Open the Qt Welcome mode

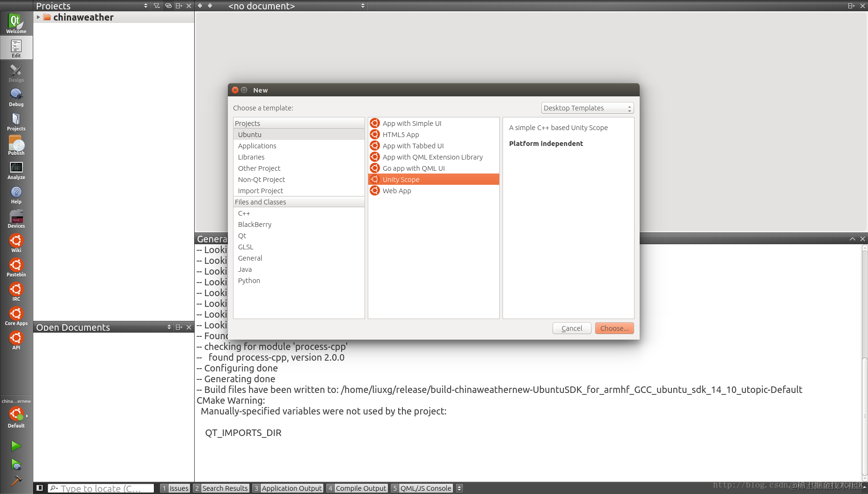point(16,23)
